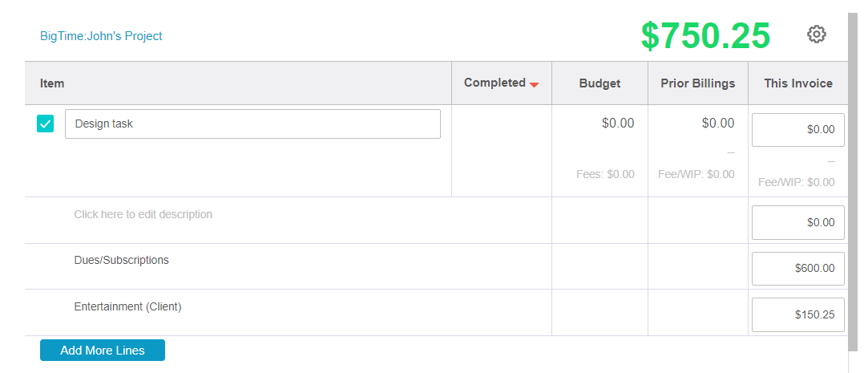
Task: Click the Item column header
Action: 52,83
